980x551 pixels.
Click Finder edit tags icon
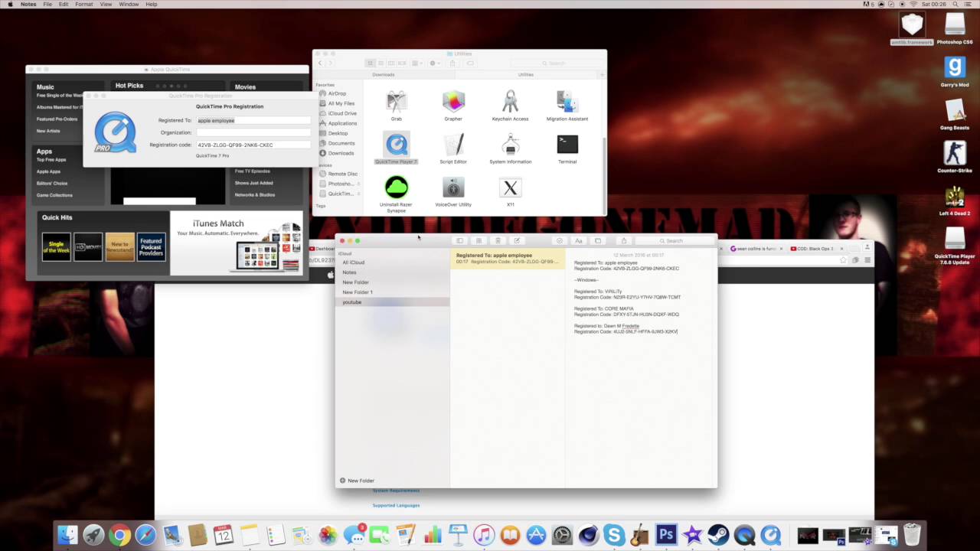(x=470, y=63)
